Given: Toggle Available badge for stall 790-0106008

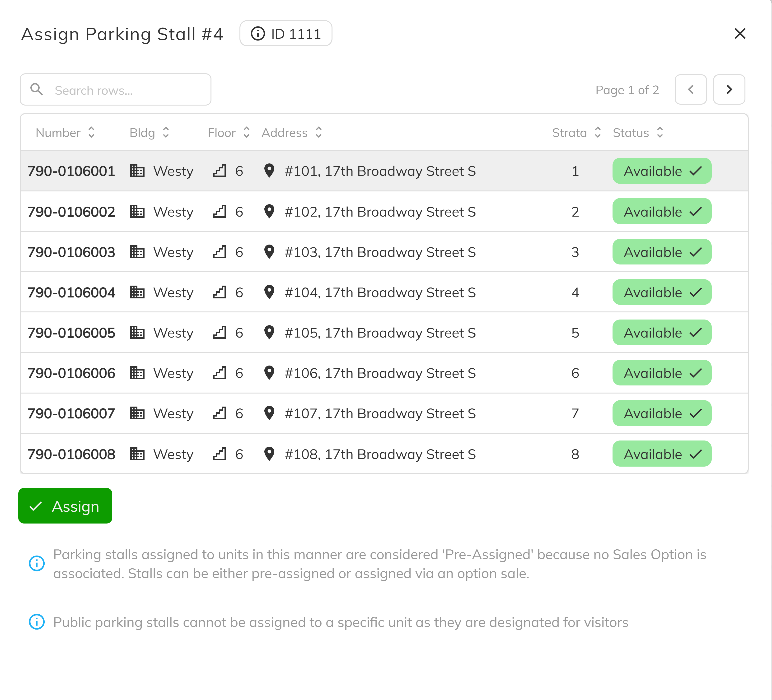Looking at the screenshot, I should tap(661, 454).
